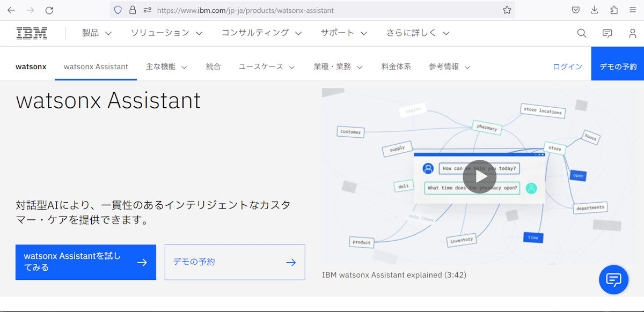Open the IBM site search magnifier
The width and height of the screenshot is (644, 312).
pyautogui.click(x=582, y=33)
